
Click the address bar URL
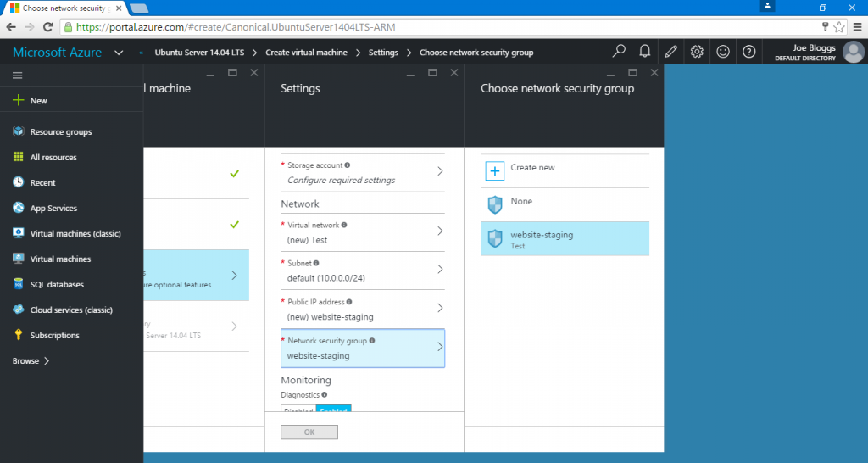click(236, 26)
